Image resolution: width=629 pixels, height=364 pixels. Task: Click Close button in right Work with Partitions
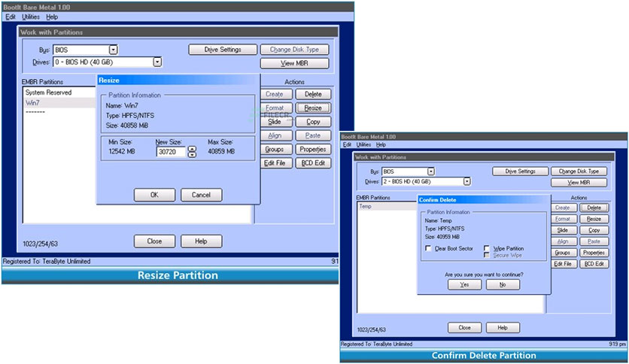coord(464,327)
